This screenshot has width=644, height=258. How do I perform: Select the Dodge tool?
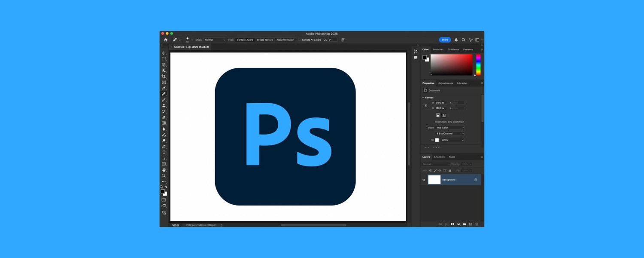[164, 141]
